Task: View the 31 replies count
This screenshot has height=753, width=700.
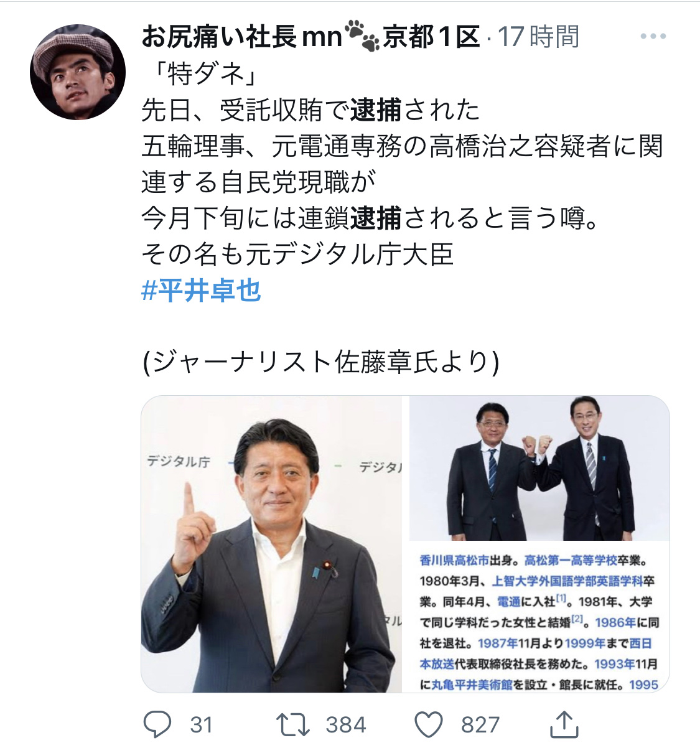Action: [202, 725]
